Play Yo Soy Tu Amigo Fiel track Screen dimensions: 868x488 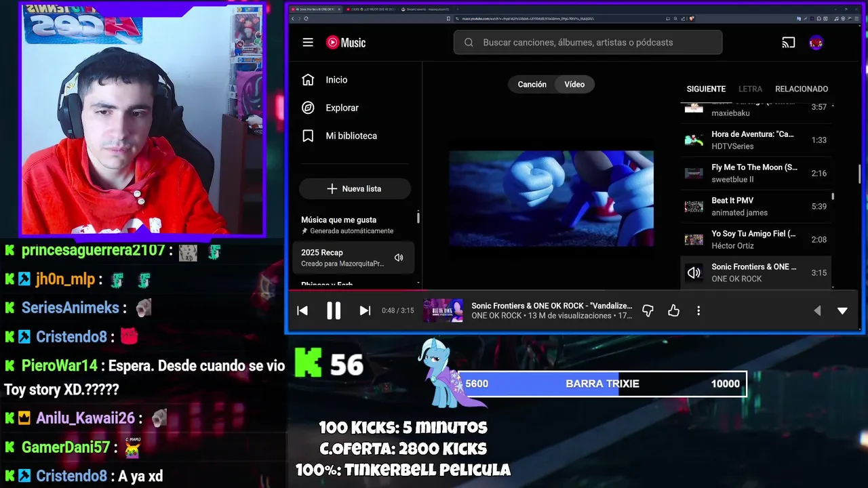(755, 240)
